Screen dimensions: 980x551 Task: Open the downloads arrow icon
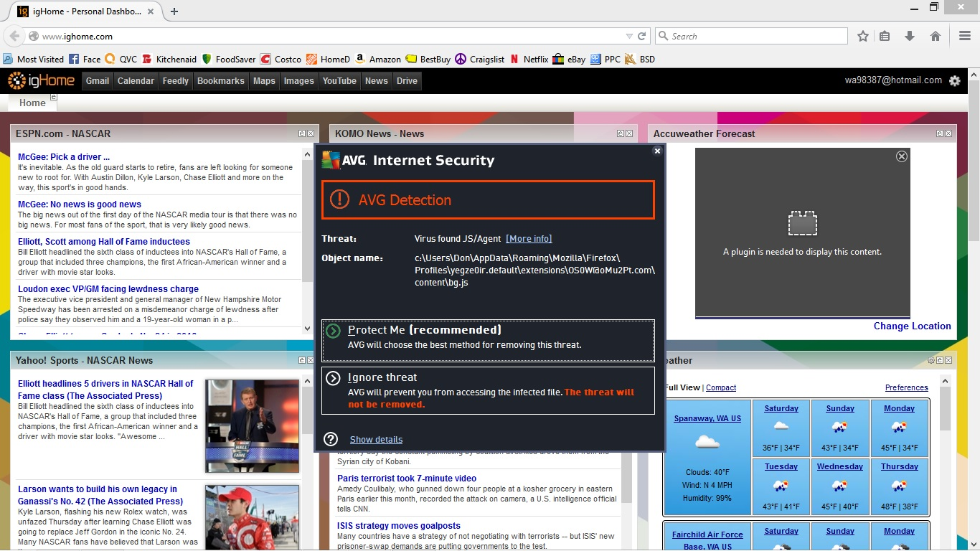pyautogui.click(x=910, y=36)
